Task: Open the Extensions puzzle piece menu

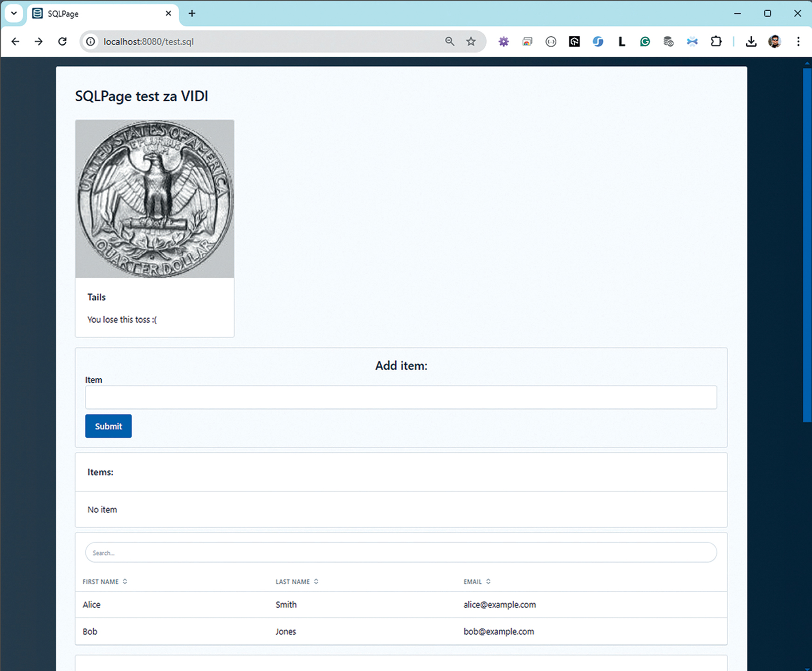Action: [716, 41]
